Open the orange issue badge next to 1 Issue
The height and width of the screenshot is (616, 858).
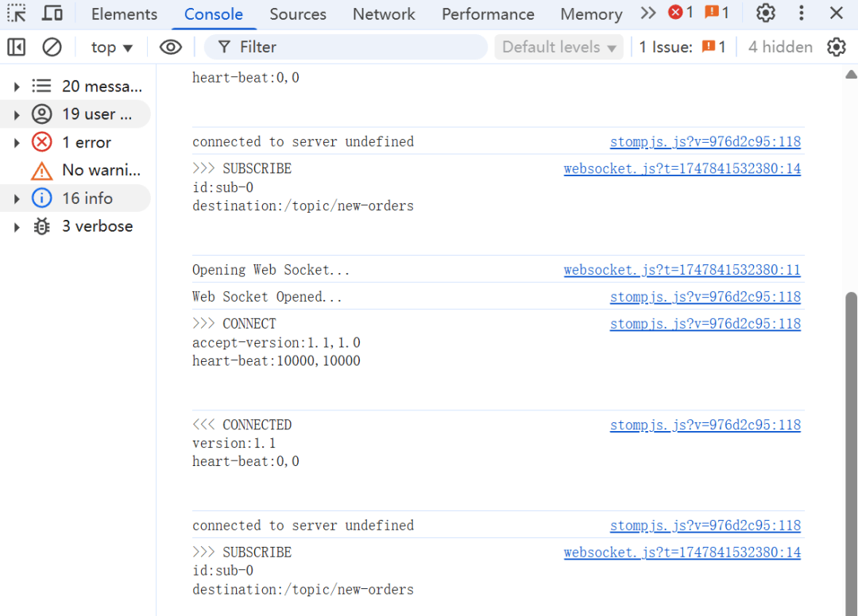click(x=714, y=47)
